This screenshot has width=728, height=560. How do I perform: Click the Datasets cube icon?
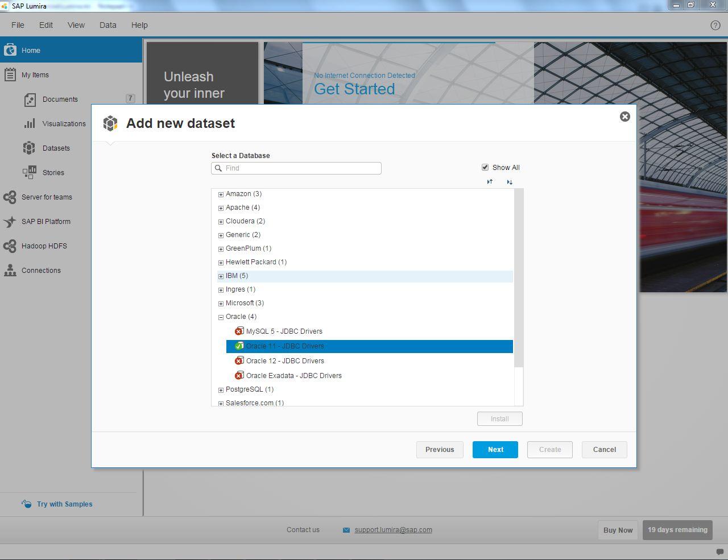[29, 148]
